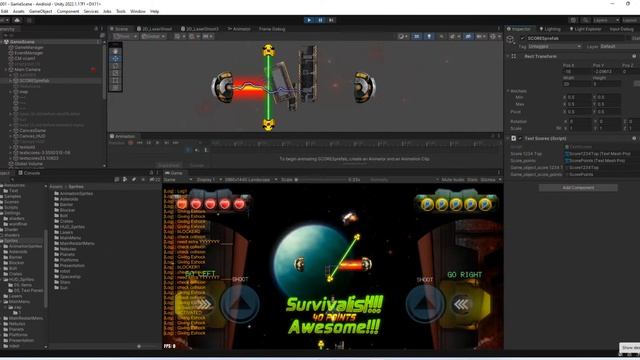Start Play mode with the Play button
Viewport: 640px width, 360px height.
(309, 20)
